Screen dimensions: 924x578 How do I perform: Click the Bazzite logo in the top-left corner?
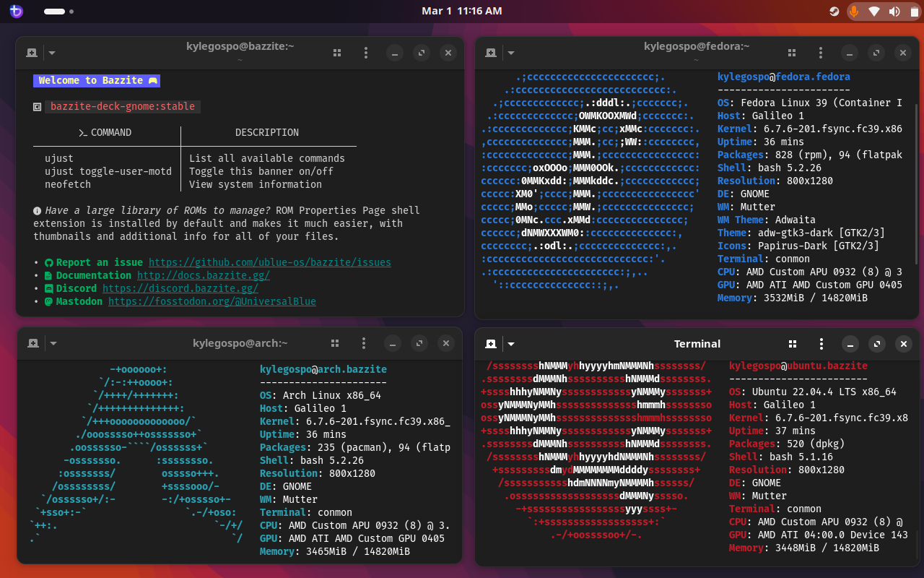tap(16, 12)
